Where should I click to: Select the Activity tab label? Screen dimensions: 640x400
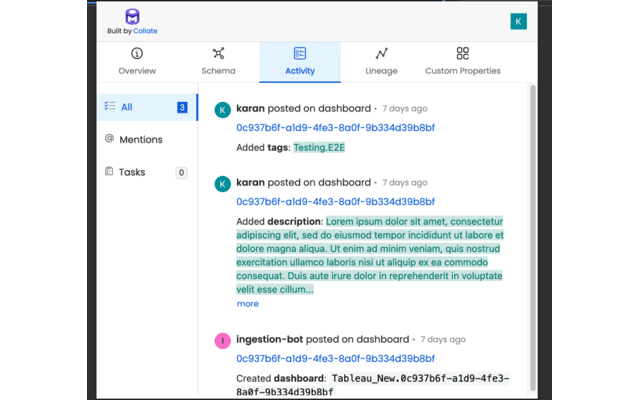(300, 71)
